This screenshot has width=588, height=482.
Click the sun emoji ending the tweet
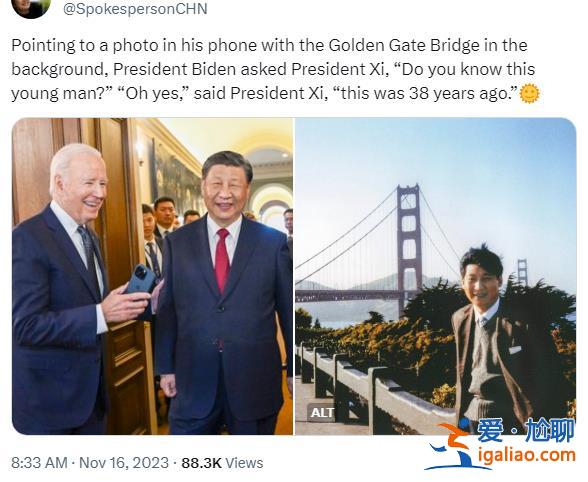click(x=530, y=94)
